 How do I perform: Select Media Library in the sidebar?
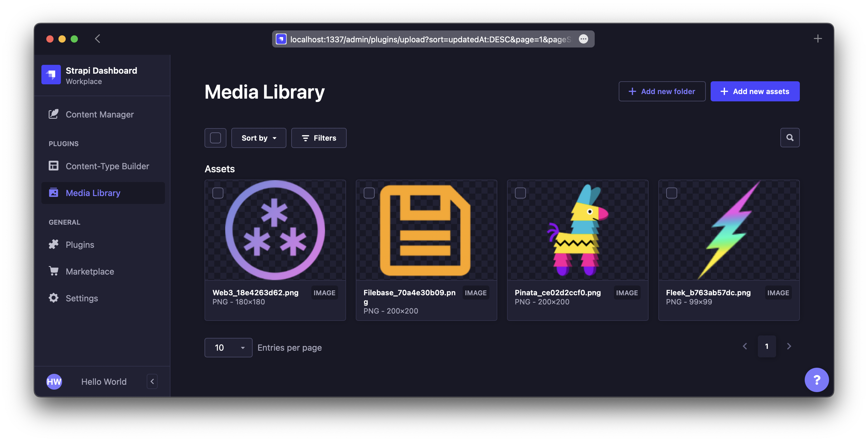point(93,193)
